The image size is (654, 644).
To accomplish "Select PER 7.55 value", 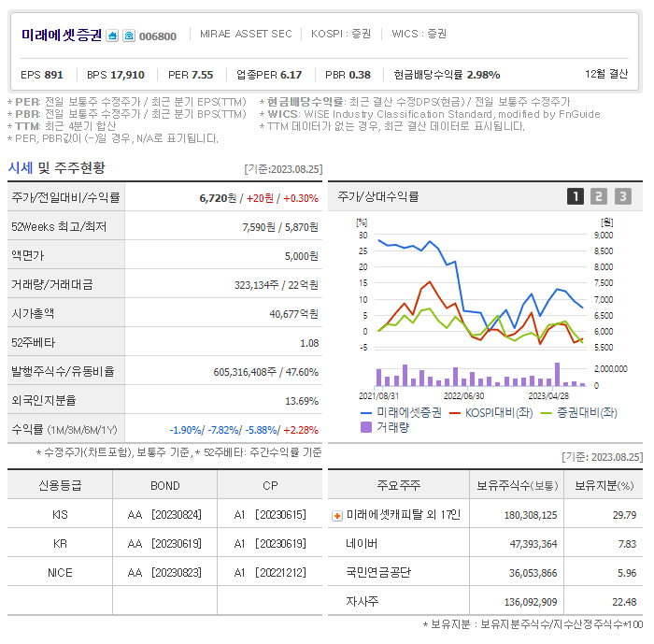I will pyautogui.click(x=191, y=75).
